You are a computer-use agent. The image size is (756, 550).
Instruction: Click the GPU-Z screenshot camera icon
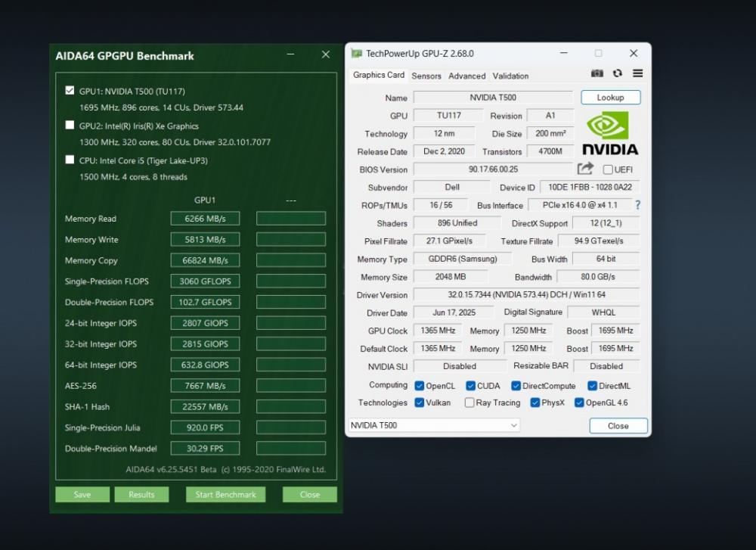point(597,73)
